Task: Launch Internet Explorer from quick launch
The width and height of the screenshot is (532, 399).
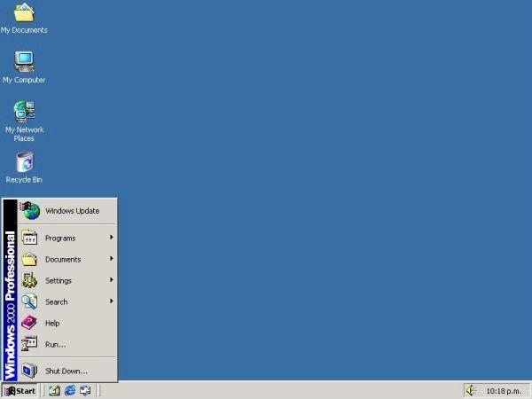Action: tap(70, 390)
